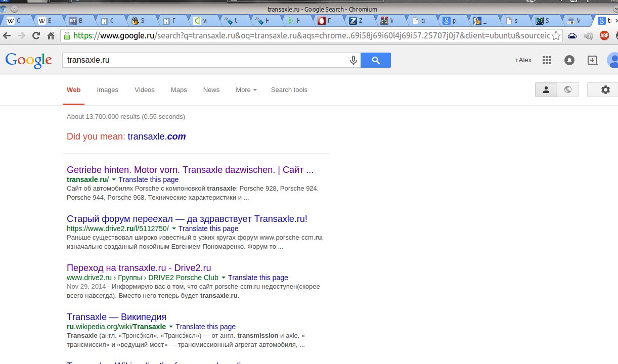Bookmark this page with the star

[x=556, y=35]
